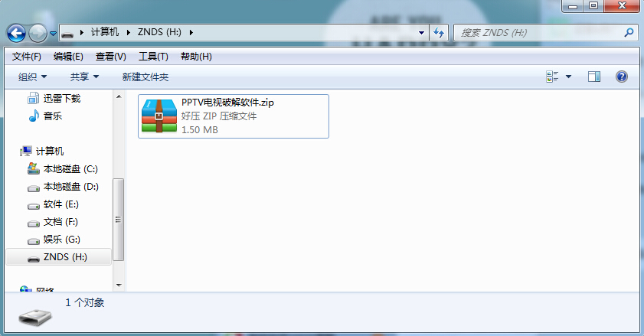This screenshot has width=644, height=336.
Task: Select the PPTV zip archive file icon
Action: coord(159,116)
